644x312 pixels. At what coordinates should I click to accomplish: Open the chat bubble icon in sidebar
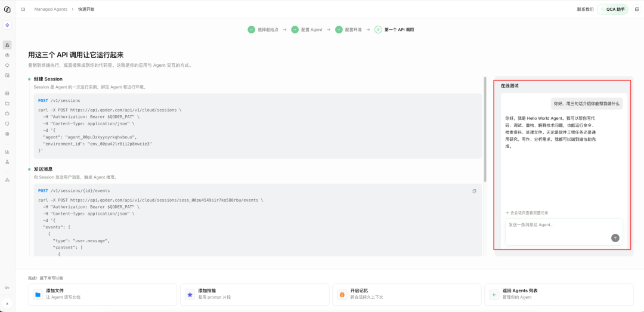(x=7, y=66)
